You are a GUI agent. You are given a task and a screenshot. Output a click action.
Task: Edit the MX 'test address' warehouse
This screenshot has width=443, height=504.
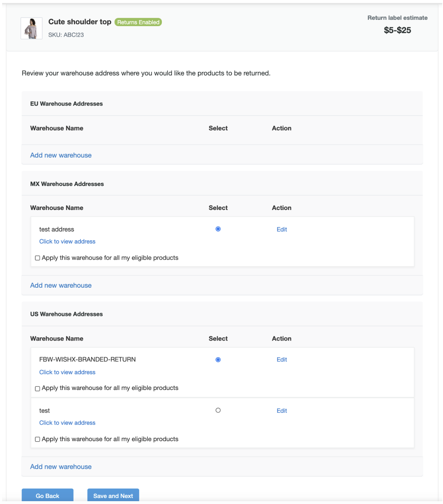[281, 229]
